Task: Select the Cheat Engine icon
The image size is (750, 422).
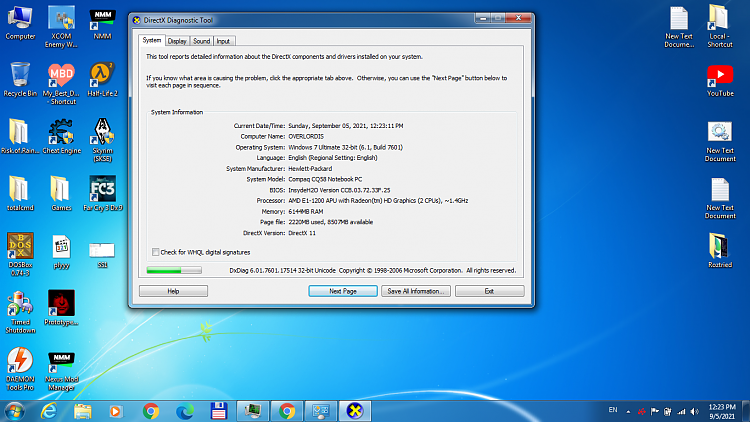Action: click(x=61, y=136)
